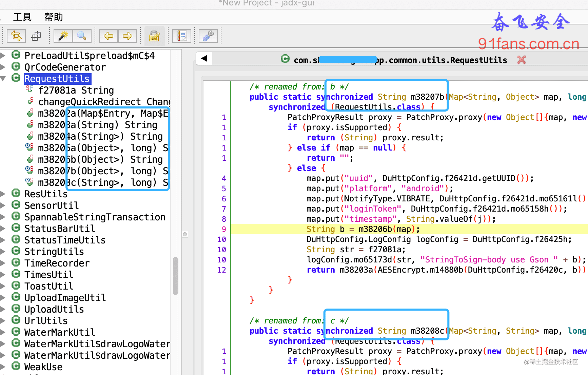
Task: Click the RequestUtils green class icon
Action: 16,78
